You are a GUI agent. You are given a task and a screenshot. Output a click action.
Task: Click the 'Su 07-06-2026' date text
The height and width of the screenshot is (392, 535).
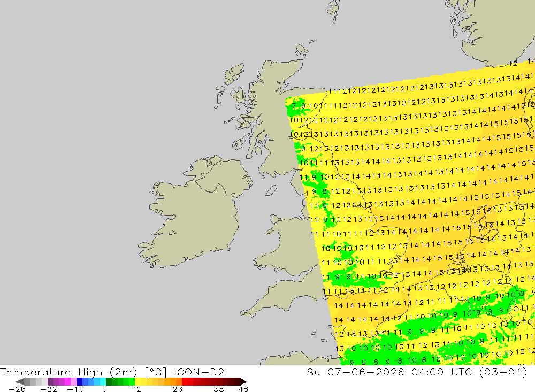tap(357, 372)
